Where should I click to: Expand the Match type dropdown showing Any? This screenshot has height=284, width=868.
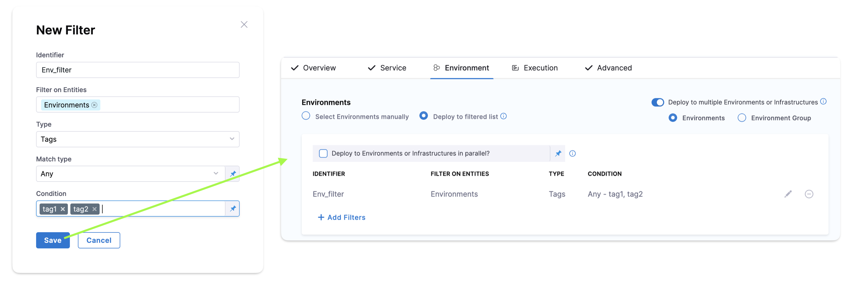coord(130,174)
